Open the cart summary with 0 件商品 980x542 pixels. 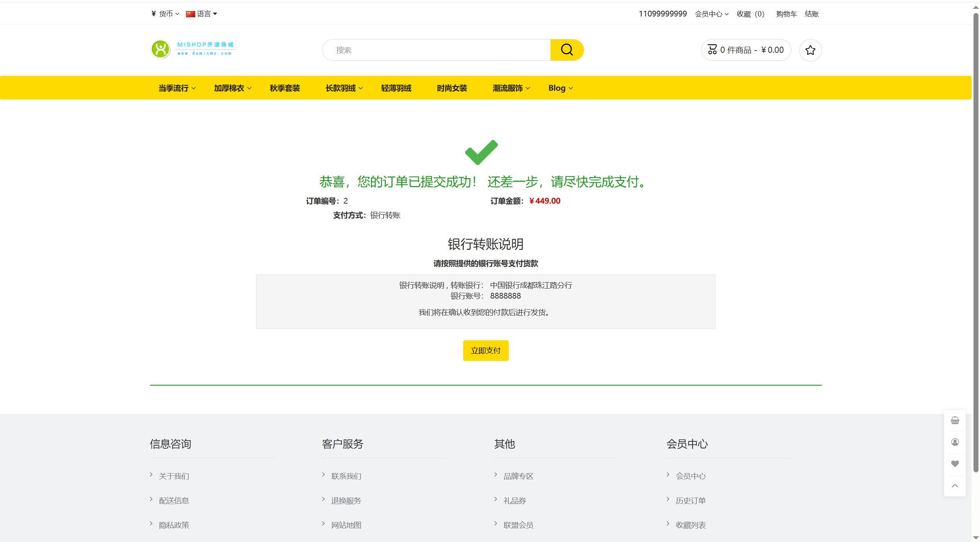tap(746, 50)
